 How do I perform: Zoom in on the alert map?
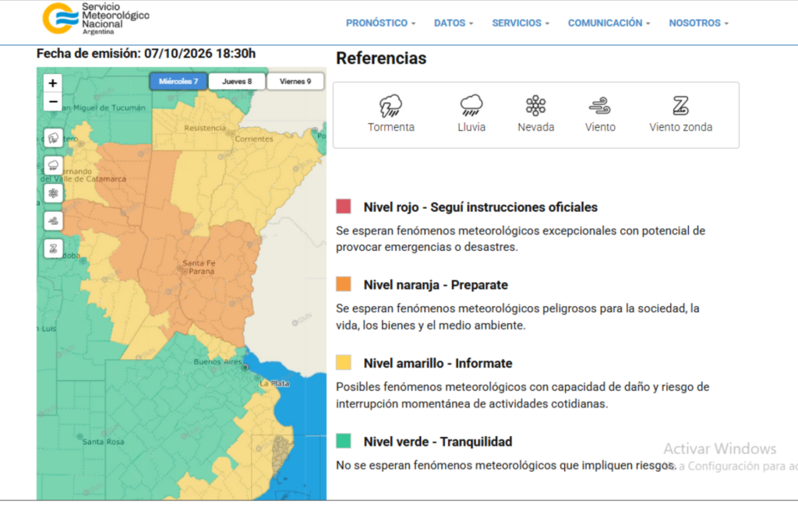point(53,83)
